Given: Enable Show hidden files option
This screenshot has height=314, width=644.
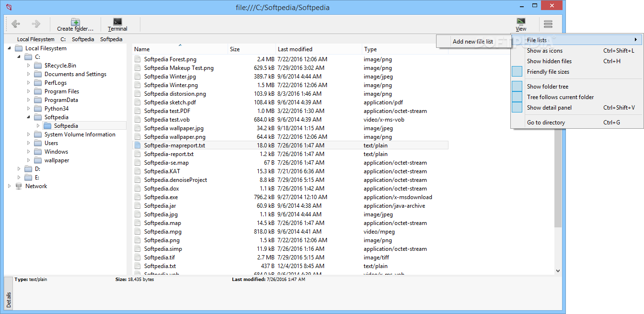Looking at the screenshot, I should pos(577,61).
